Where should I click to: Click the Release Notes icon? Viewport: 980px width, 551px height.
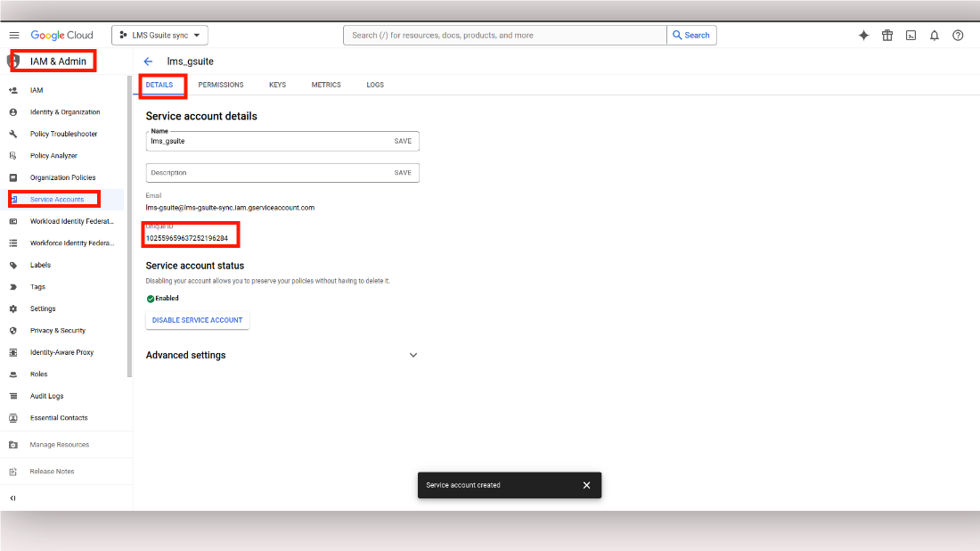coord(13,472)
